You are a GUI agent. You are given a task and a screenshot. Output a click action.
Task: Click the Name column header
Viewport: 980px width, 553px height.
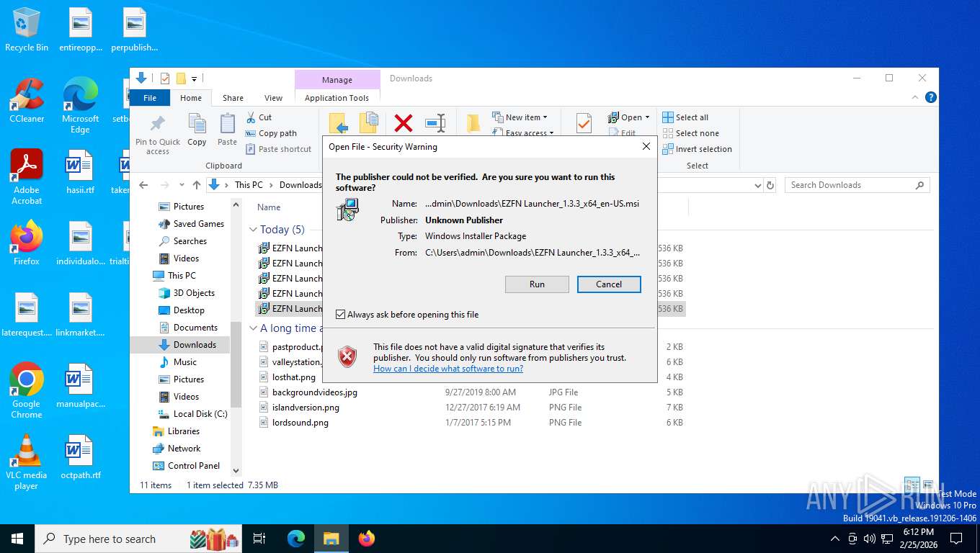click(269, 207)
